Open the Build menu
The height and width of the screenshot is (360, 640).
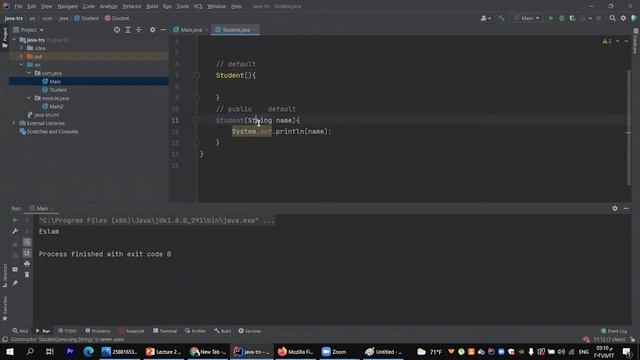click(x=152, y=6)
